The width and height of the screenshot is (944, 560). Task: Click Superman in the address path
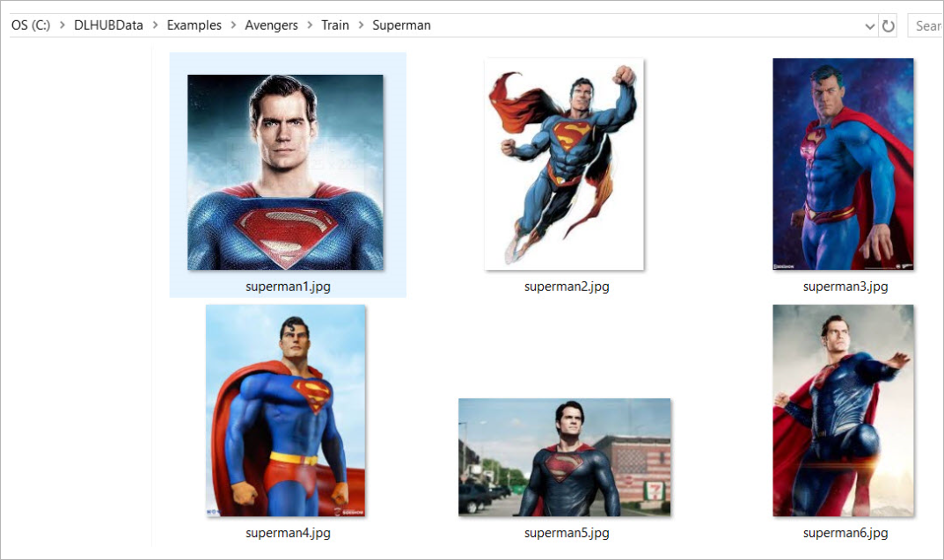[x=401, y=25]
